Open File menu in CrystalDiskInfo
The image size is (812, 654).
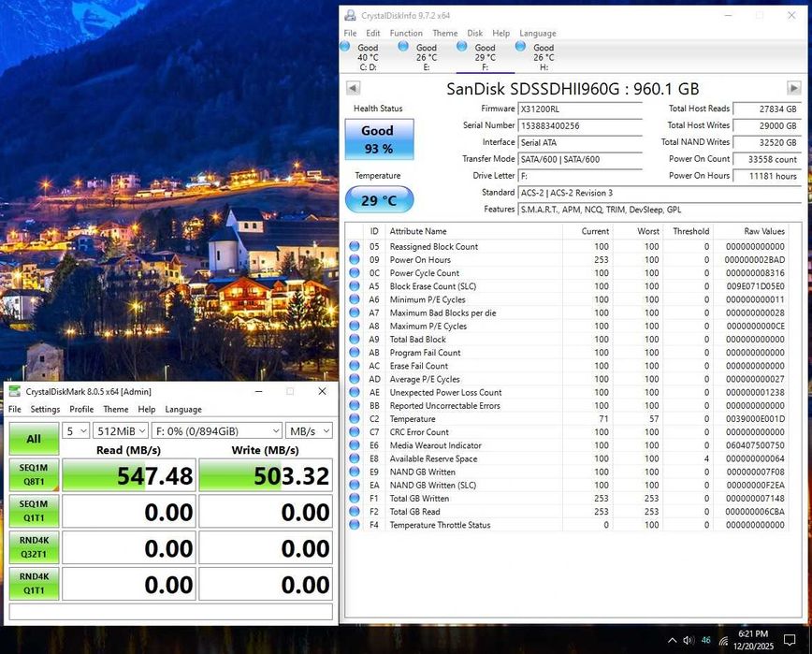coord(350,33)
